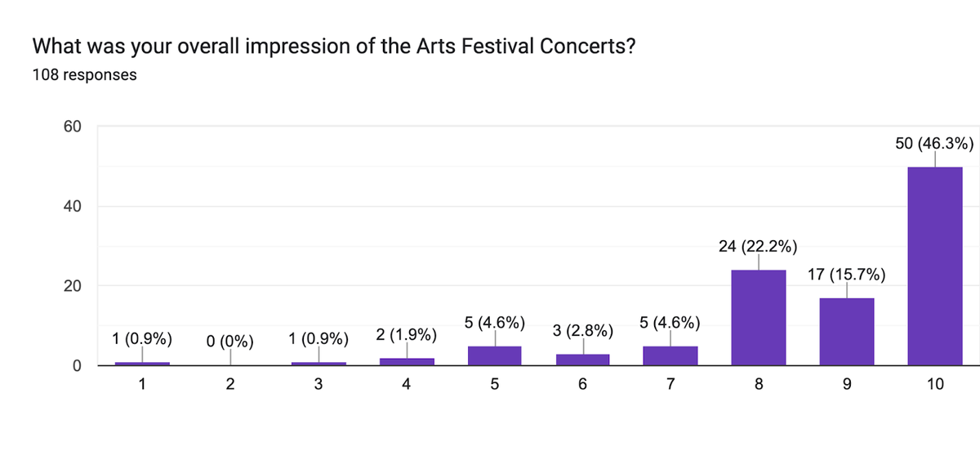Image resolution: width=980 pixels, height=465 pixels.
Task: Click the tallest bar for rating 10
Action: click(x=934, y=266)
